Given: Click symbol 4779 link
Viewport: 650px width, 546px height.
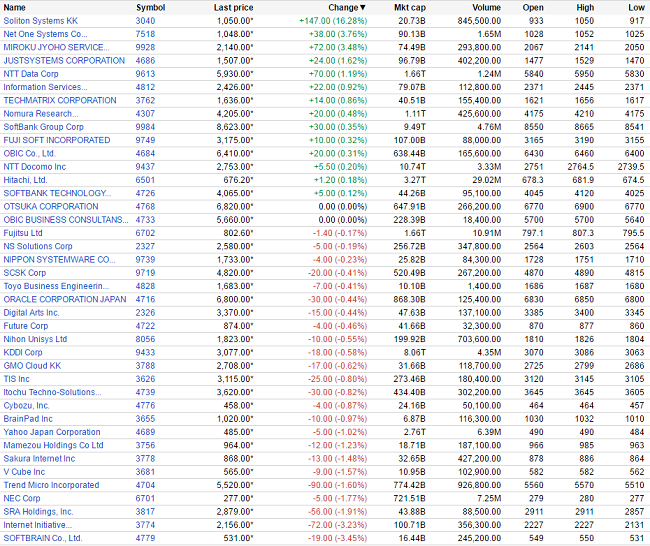Looking at the screenshot, I should pos(145,538).
